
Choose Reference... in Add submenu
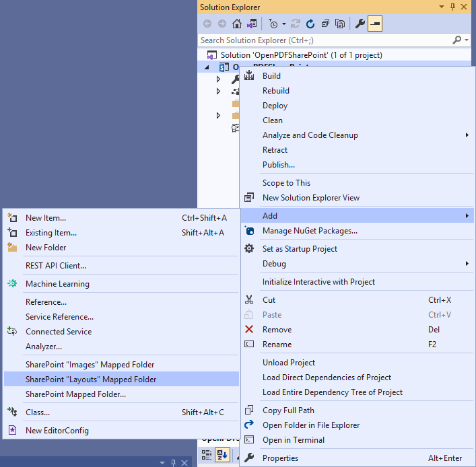click(121, 302)
